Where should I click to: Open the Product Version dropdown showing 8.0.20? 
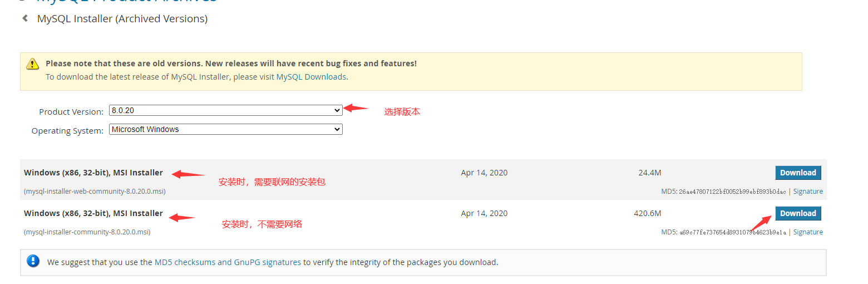225,111
